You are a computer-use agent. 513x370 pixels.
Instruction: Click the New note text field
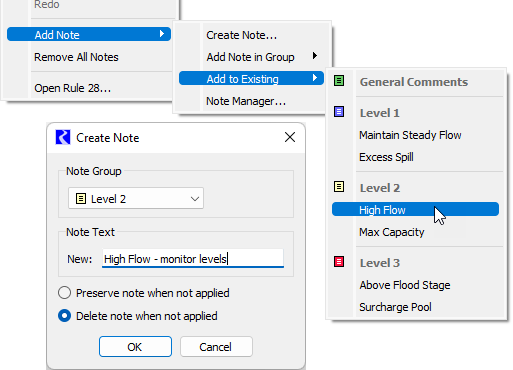[x=193, y=258]
